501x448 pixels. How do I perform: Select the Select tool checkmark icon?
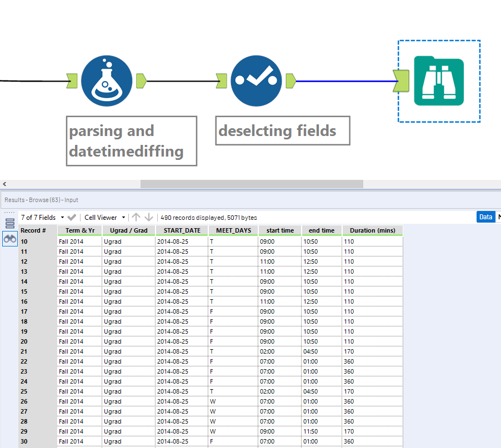[x=256, y=81]
